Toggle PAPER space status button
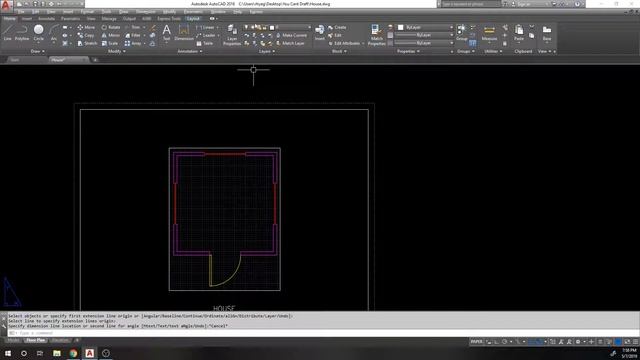 coord(476,342)
